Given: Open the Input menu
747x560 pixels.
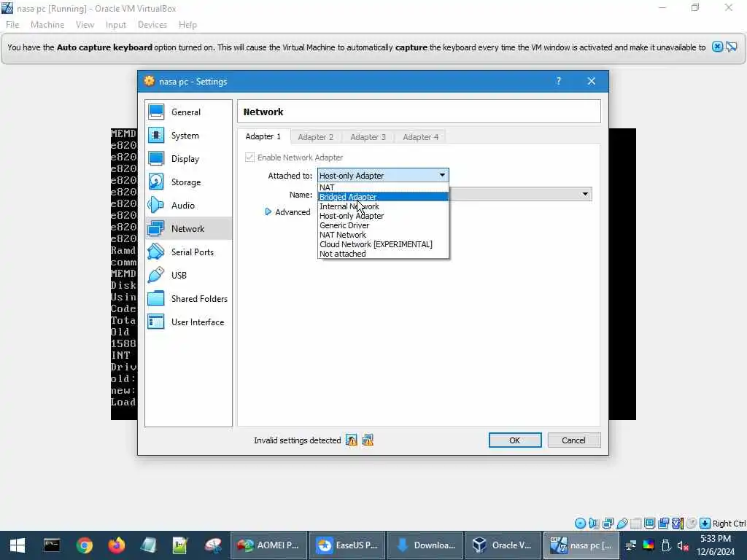Looking at the screenshot, I should click(116, 25).
